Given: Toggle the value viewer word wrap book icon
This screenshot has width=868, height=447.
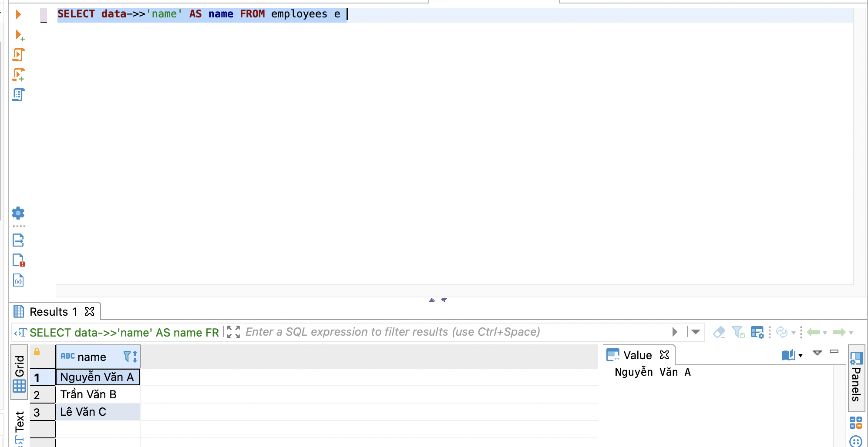Looking at the screenshot, I should pos(790,354).
